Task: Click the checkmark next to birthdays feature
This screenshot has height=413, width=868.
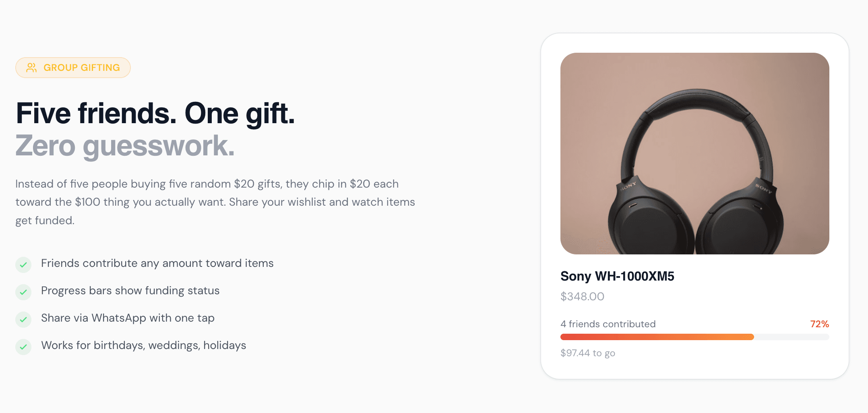Action: (x=23, y=347)
